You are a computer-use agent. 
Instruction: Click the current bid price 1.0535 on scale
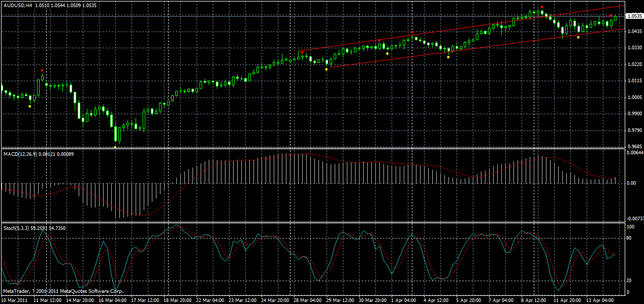633,16
